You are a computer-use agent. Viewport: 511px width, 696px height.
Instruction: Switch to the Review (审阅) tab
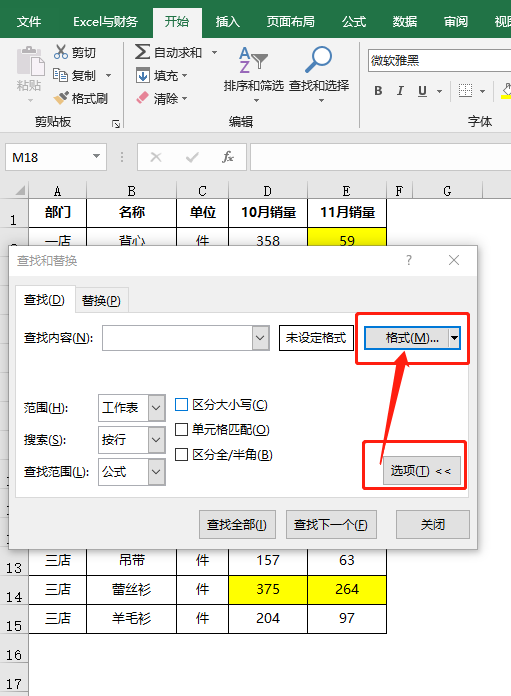456,21
